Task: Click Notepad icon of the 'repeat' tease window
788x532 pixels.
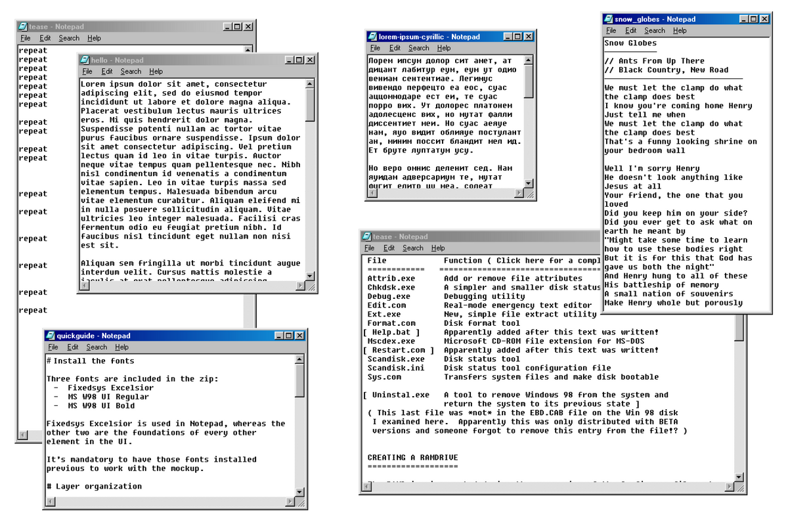Action: (x=23, y=27)
